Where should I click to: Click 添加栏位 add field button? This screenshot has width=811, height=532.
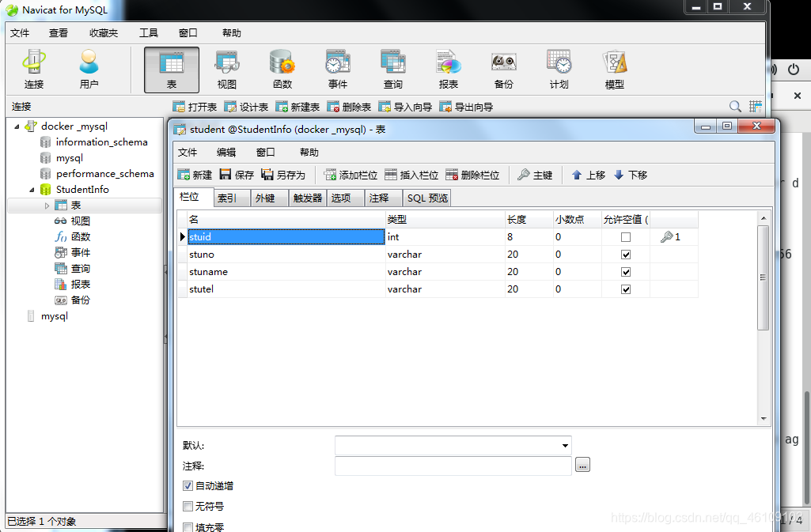coord(351,175)
